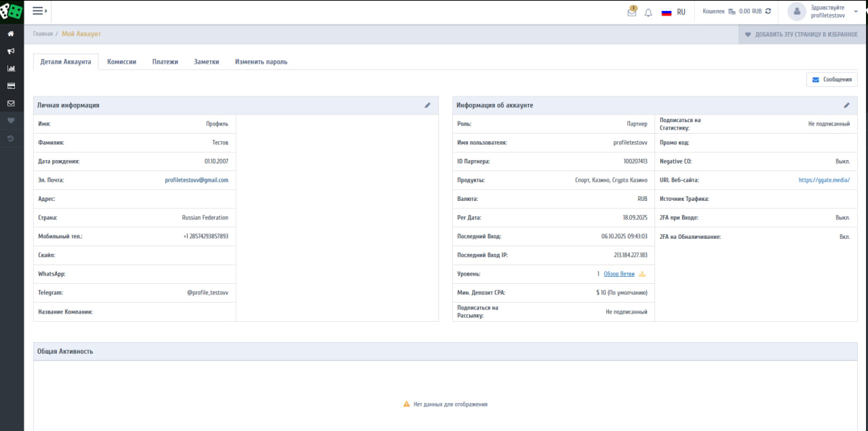The image size is (868, 431).
Task: Open the megaphone marketing icon in sidebar
Action: (x=11, y=51)
